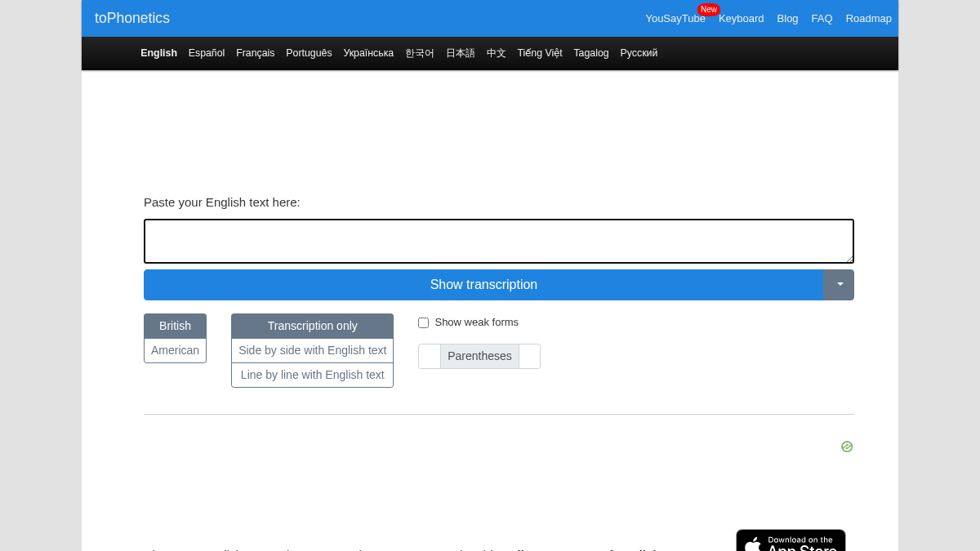Switch site language to 中文

[497, 53]
